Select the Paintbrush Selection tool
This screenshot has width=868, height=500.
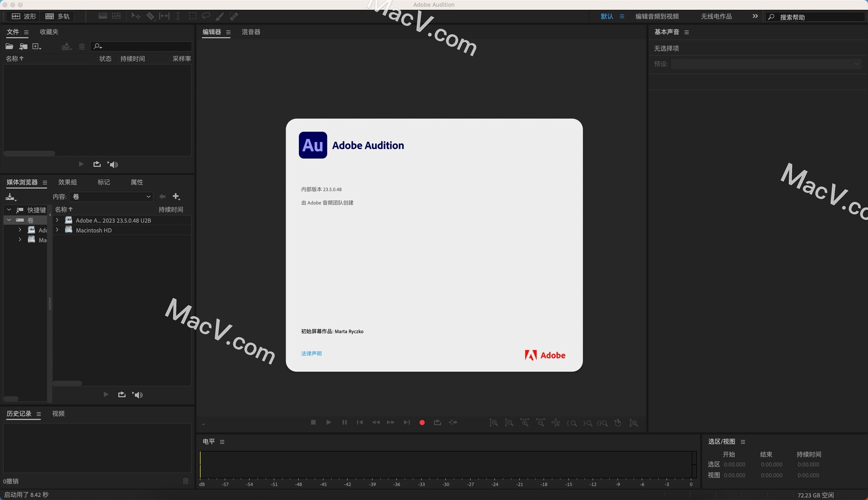click(220, 16)
